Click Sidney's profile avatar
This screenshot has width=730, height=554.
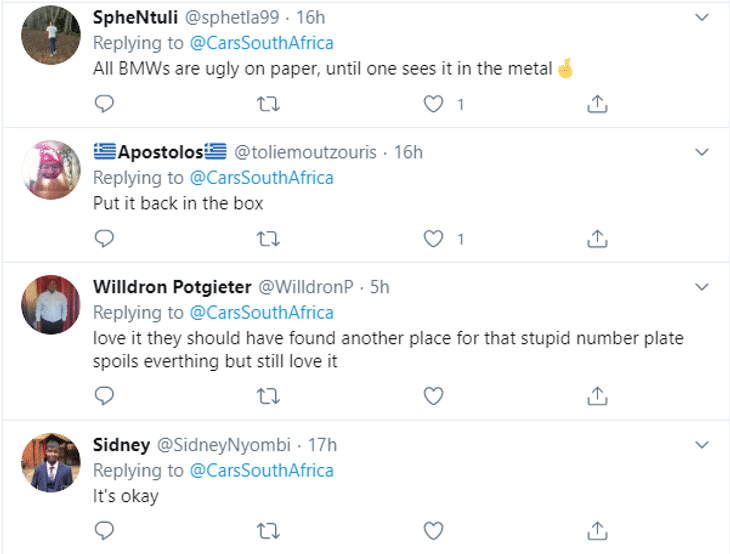coord(50,462)
